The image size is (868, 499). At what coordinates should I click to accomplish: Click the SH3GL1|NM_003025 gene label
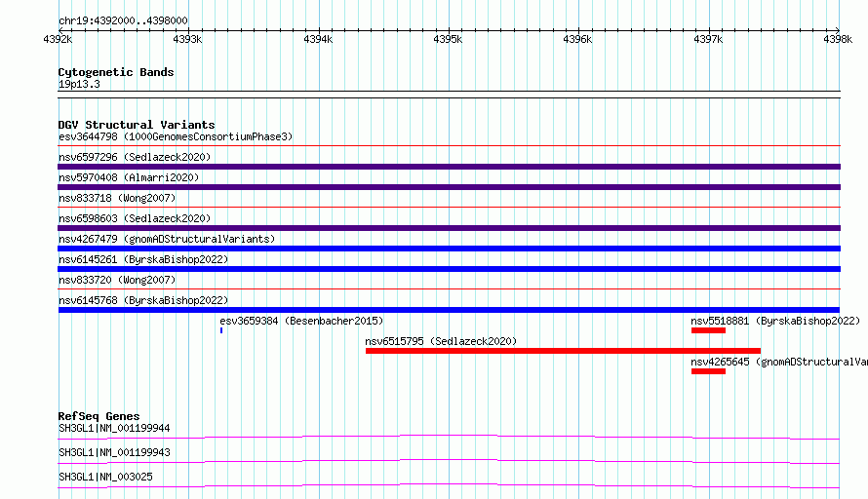pos(105,477)
